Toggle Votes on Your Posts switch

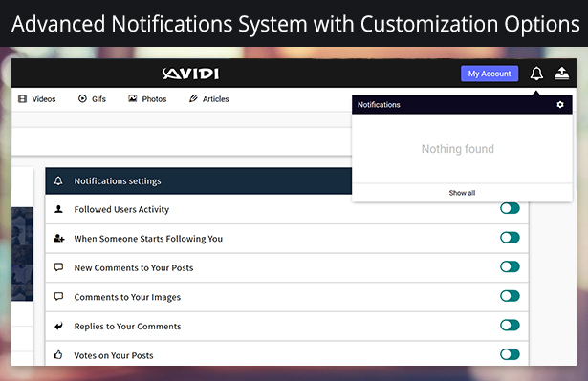pos(510,354)
